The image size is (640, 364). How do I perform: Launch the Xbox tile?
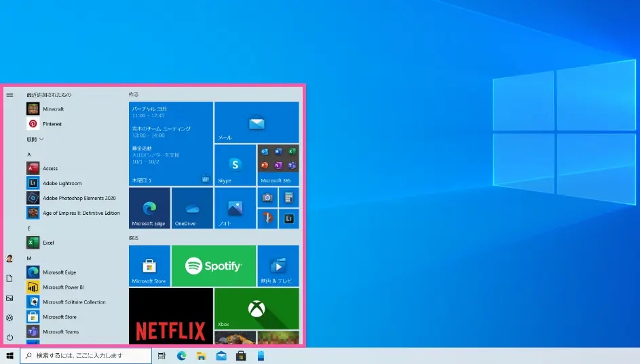[256, 308]
